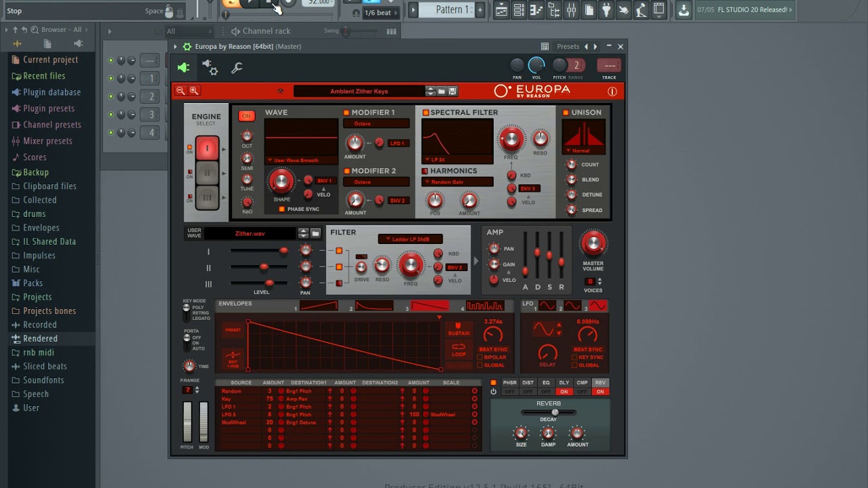Select envelope 2 tab
The width and height of the screenshot is (868, 488).
pos(374,306)
